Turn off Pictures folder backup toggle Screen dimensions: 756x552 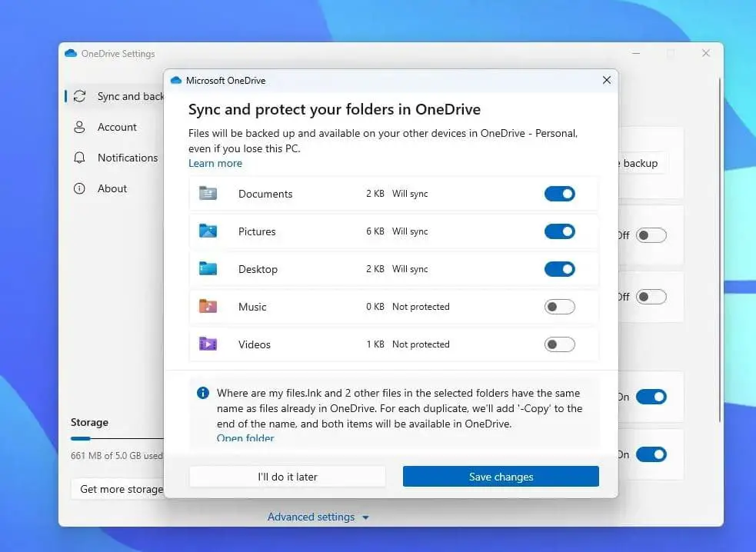(559, 231)
